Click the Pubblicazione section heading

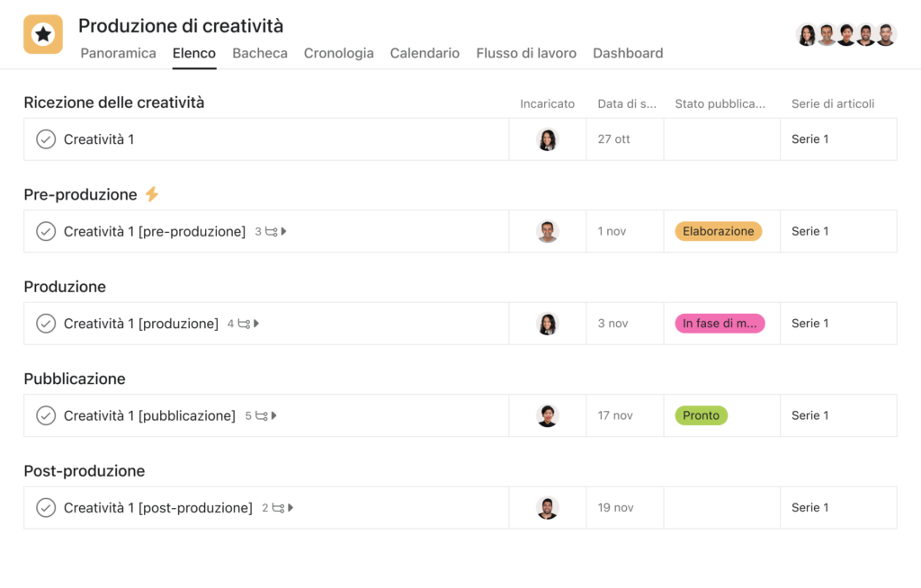pos(75,379)
